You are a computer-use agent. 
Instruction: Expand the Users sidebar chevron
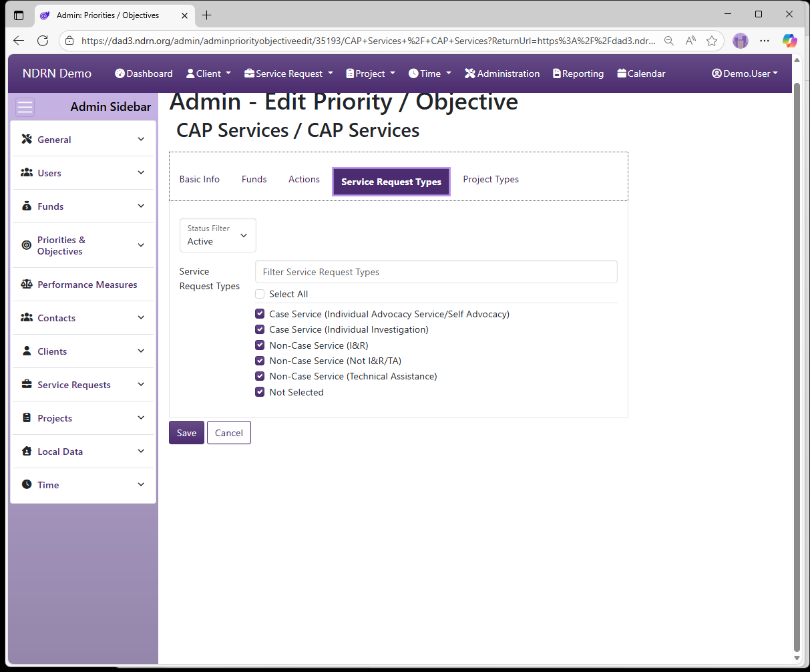point(141,172)
